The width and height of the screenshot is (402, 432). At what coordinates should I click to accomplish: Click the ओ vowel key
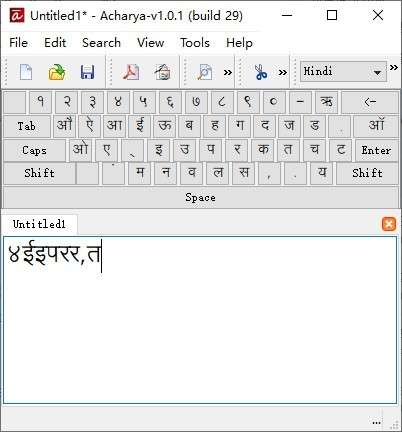pyautogui.click(x=80, y=150)
